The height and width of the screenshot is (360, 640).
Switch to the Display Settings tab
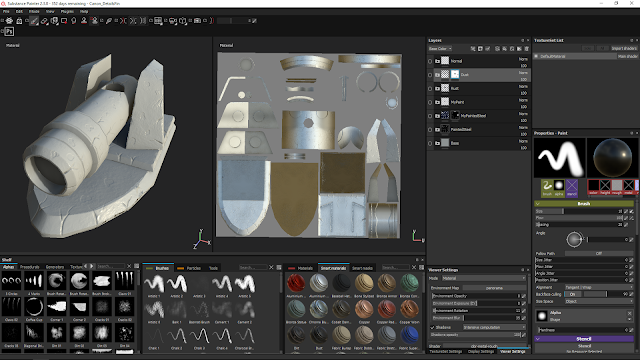tap(481, 351)
